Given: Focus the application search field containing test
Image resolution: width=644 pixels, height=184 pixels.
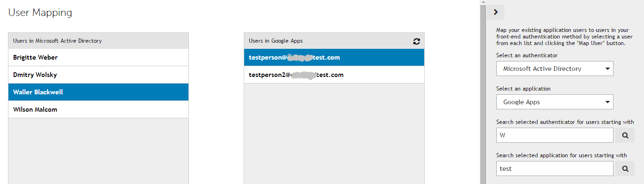Looking at the screenshot, I should (555, 169).
